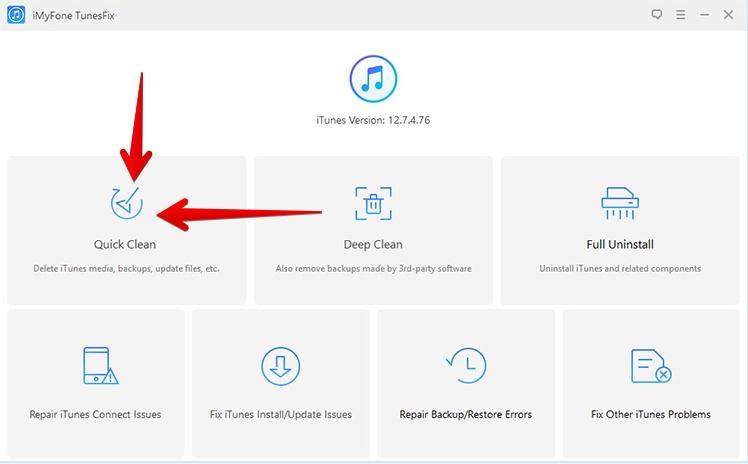Open Repair Backup/Restore Errors label
This screenshot has height=464, width=748.
(x=466, y=414)
